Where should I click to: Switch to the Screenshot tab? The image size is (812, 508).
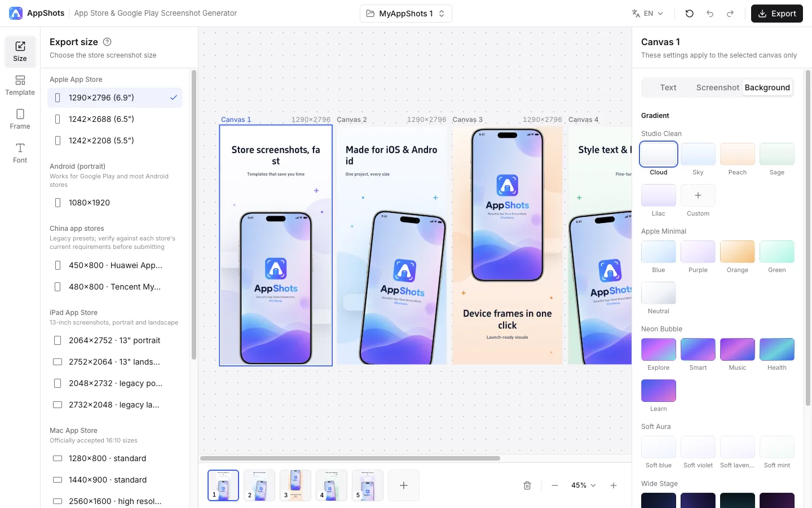[717, 87]
